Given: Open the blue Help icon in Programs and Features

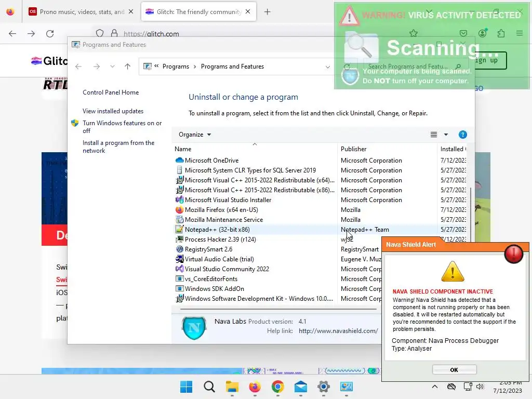Looking at the screenshot, I should pyautogui.click(x=462, y=135).
